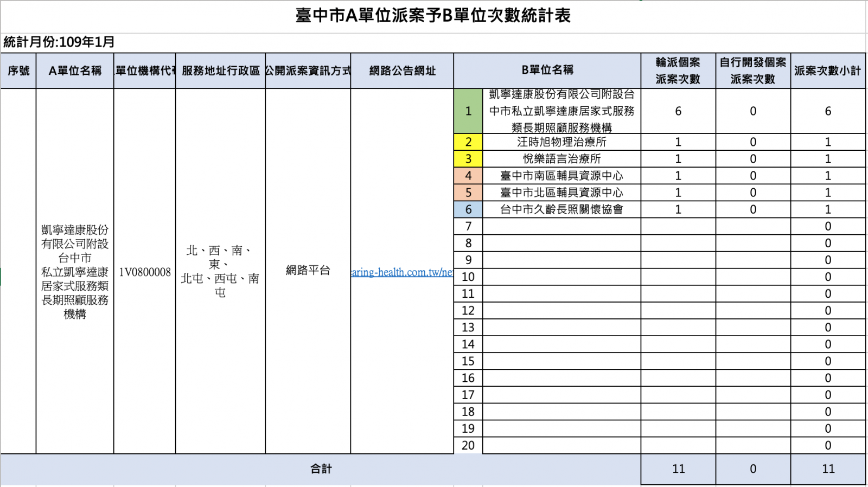The height and width of the screenshot is (487, 868).
Task: Select the subtotal 0 in row 19
Action: 828,428
